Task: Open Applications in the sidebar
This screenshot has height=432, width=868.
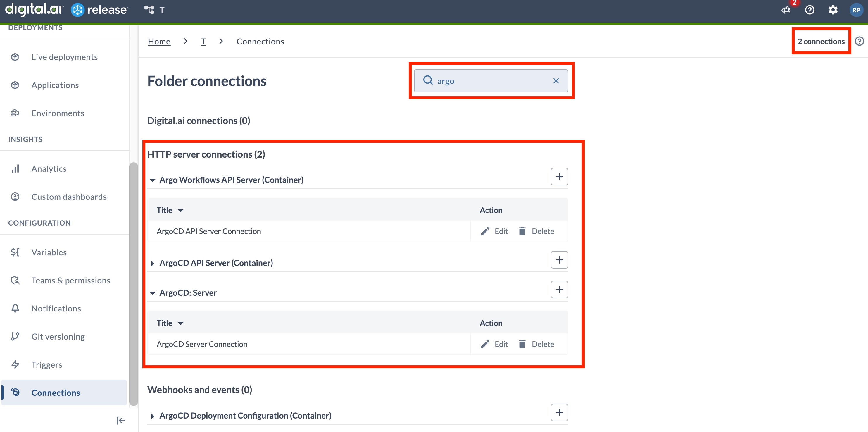Action: [x=55, y=85]
